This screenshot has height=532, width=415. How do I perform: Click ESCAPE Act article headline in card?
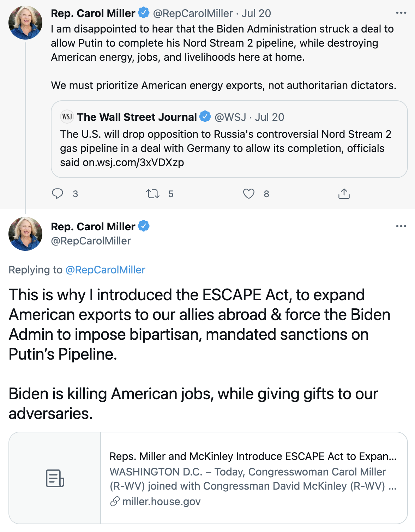point(253,456)
